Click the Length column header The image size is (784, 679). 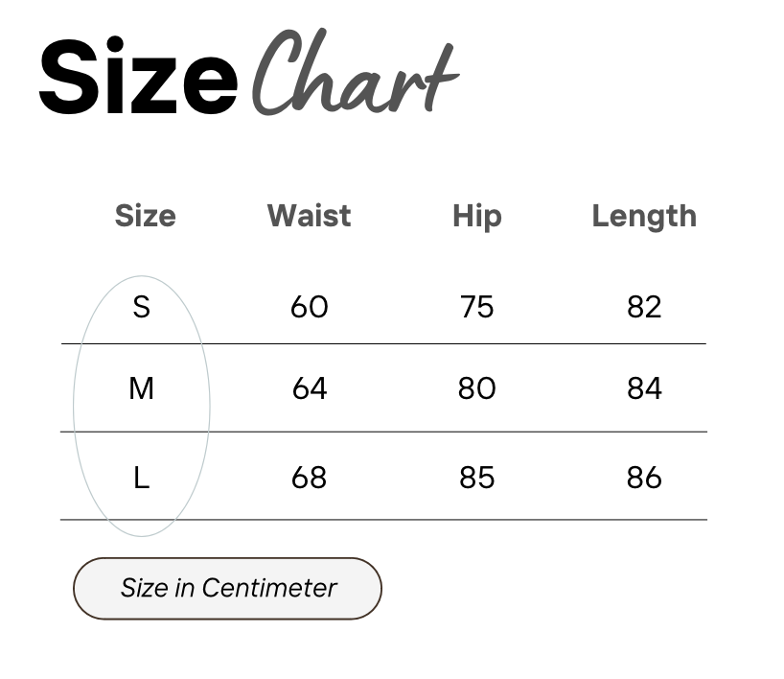click(644, 217)
